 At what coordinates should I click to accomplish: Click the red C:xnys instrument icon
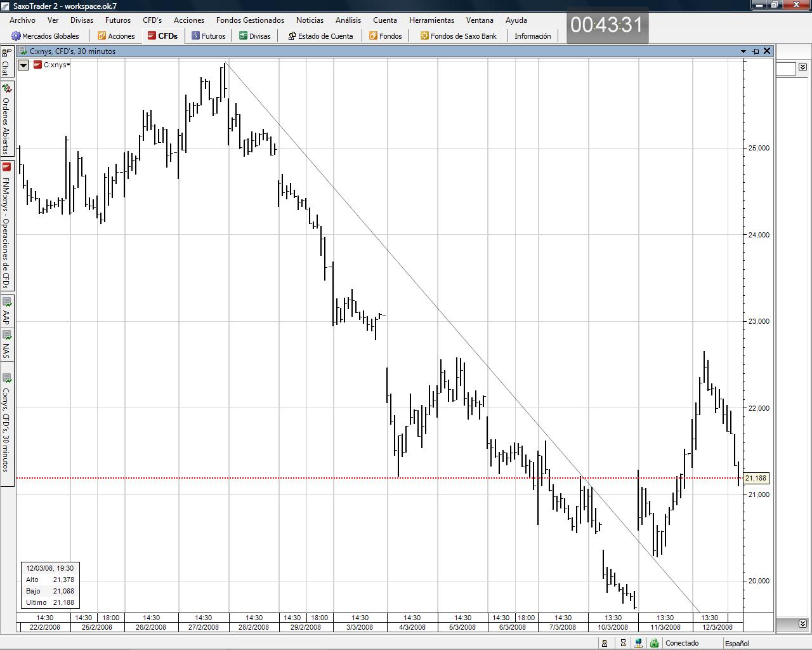coord(37,65)
